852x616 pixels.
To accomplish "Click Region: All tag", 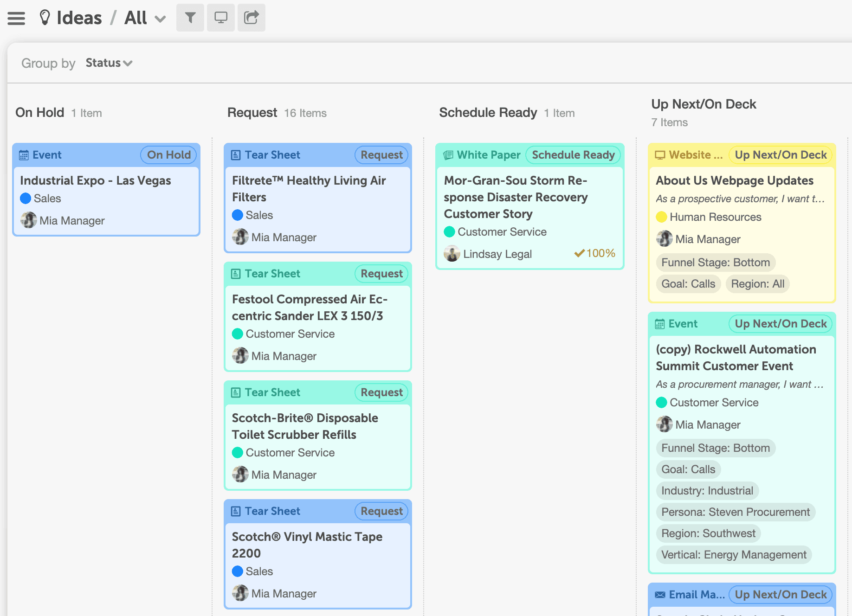I will [757, 284].
